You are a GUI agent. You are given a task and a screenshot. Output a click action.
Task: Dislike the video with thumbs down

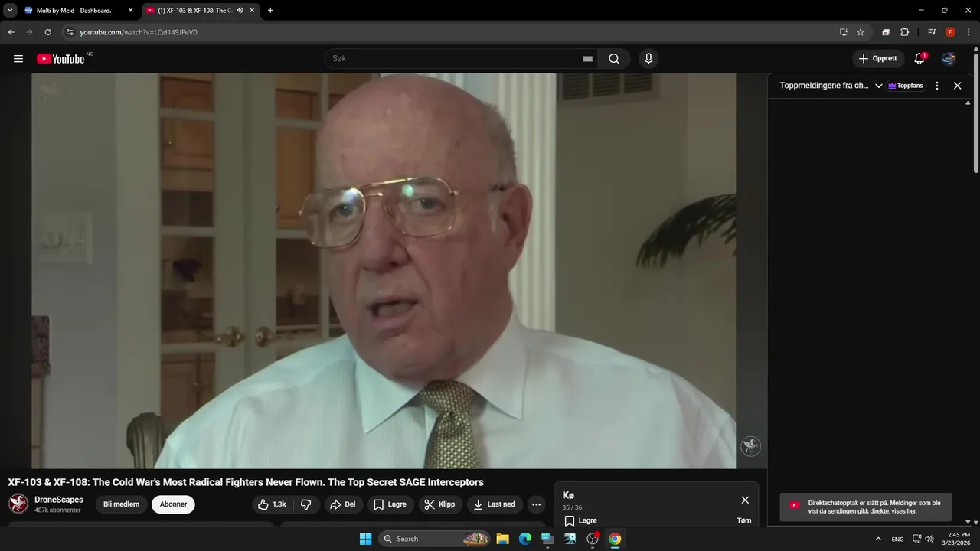[305, 504]
